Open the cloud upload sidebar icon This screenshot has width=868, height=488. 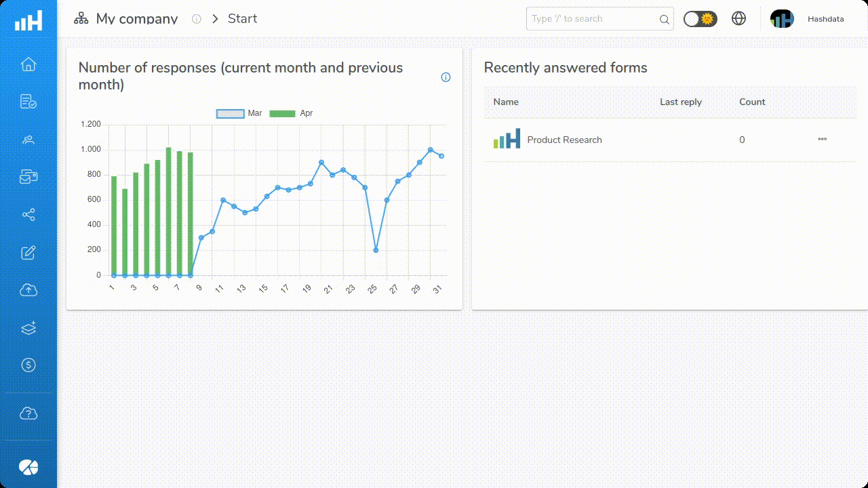(28, 290)
